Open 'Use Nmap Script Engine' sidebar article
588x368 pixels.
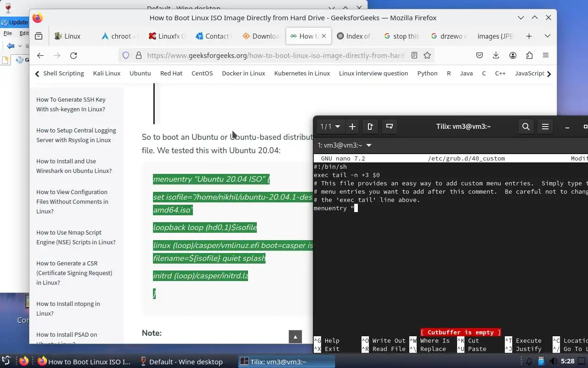[x=76, y=237]
